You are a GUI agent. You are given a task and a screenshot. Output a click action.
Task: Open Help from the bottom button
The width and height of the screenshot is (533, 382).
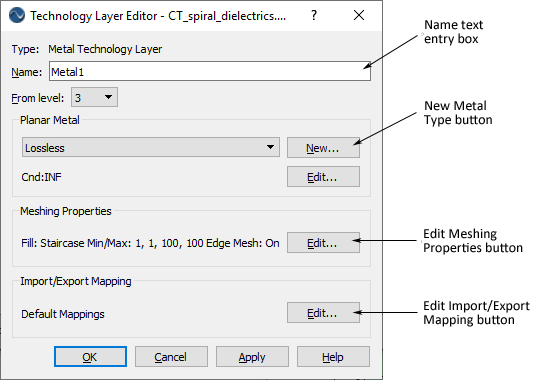(x=333, y=357)
